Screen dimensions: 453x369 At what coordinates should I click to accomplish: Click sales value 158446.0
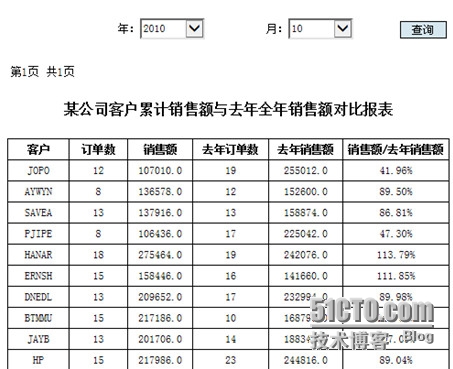pyautogui.click(x=160, y=276)
